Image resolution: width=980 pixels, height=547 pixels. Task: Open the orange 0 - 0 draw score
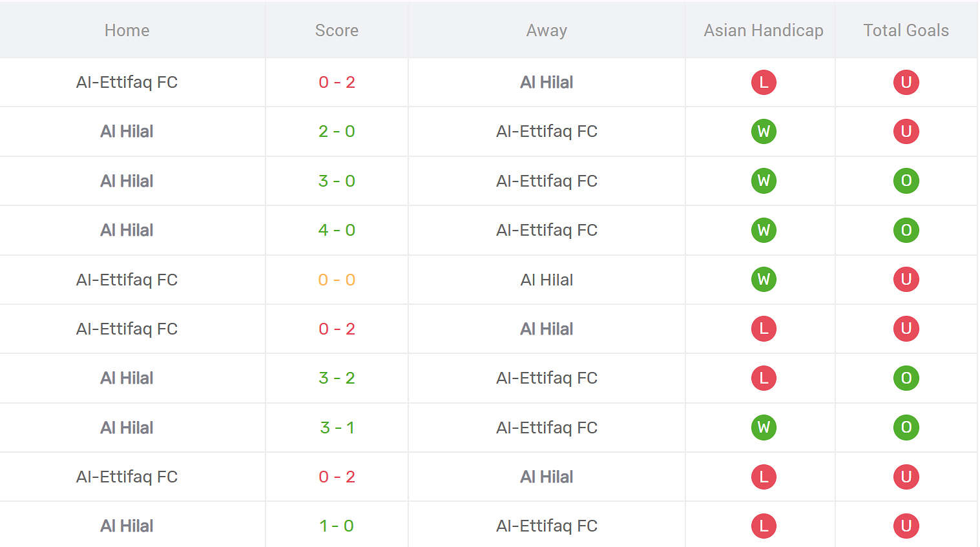click(337, 280)
